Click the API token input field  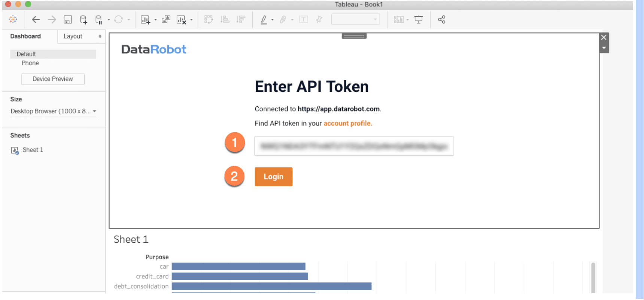point(354,146)
